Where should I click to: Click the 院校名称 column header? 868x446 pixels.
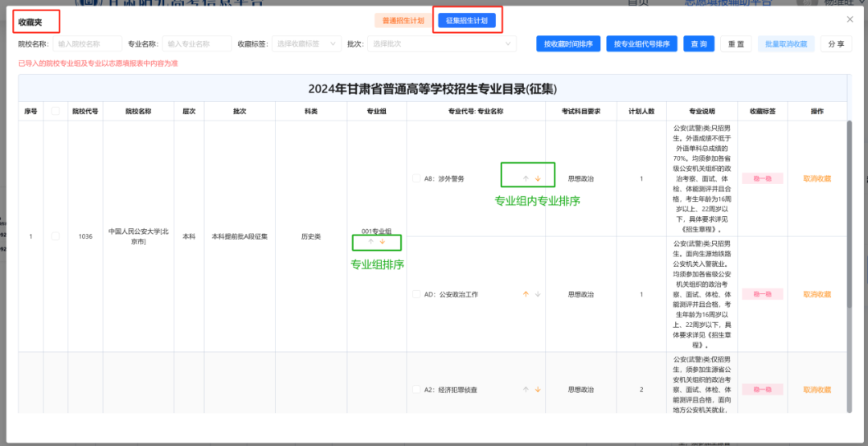(x=138, y=111)
